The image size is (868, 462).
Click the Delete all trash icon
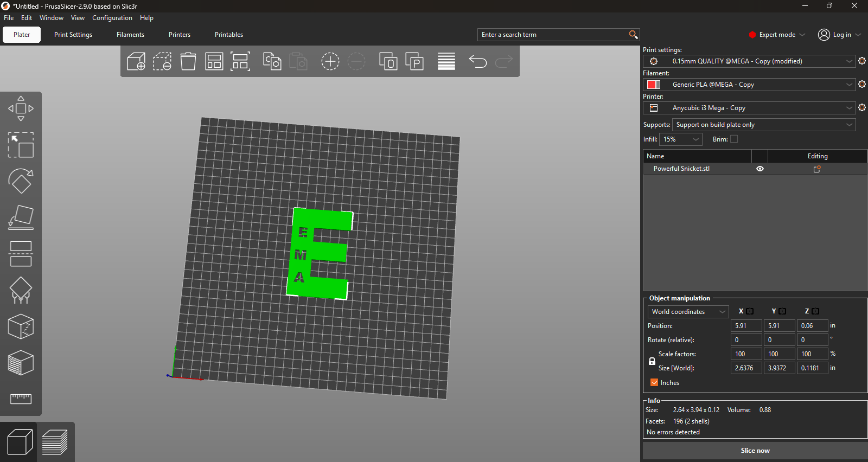pos(188,61)
